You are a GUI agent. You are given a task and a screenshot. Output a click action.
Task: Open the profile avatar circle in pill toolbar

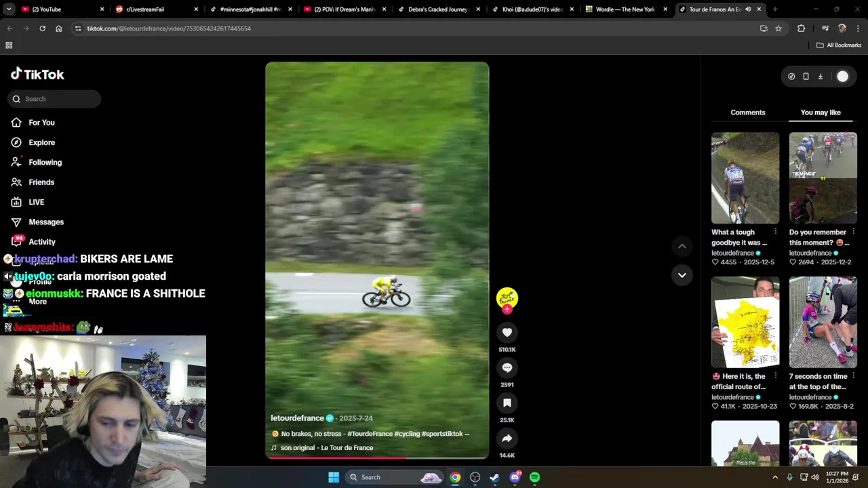842,77
